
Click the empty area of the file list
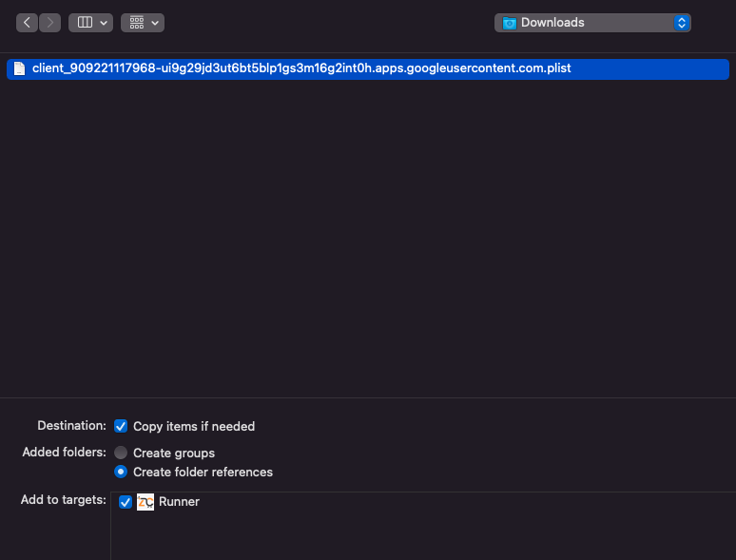367,238
